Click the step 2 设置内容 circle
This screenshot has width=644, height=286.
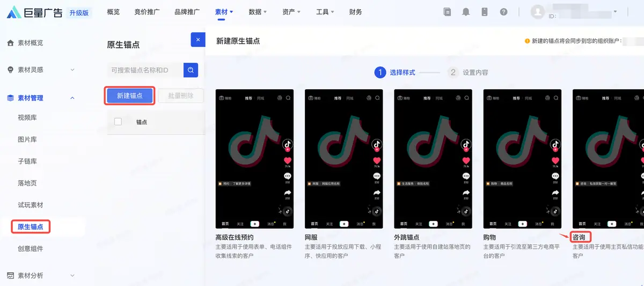(x=453, y=72)
